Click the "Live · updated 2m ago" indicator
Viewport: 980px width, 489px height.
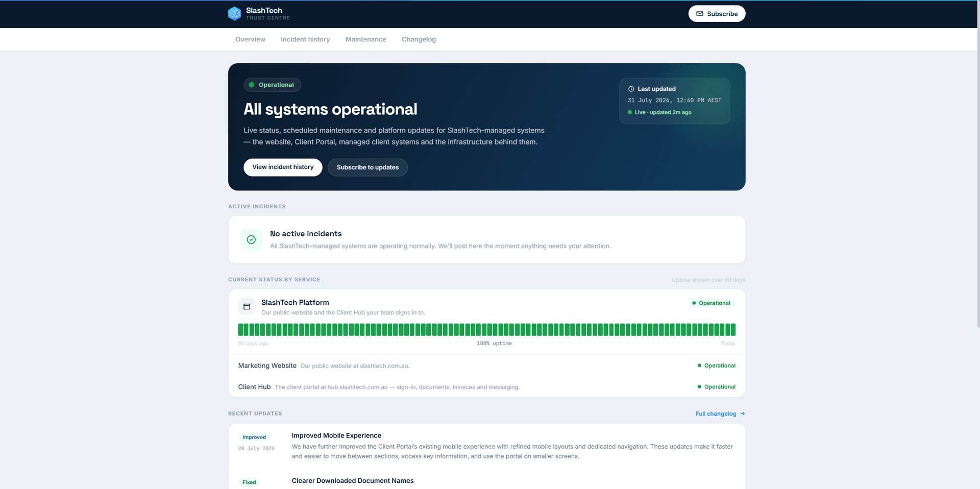tap(659, 112)
